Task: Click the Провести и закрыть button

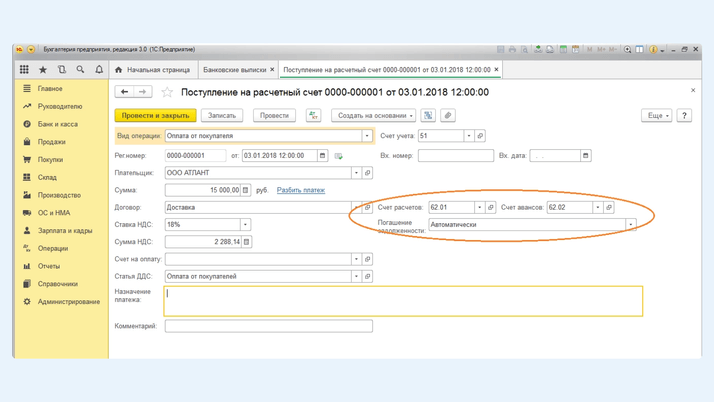Action: [x=155, y=116]
